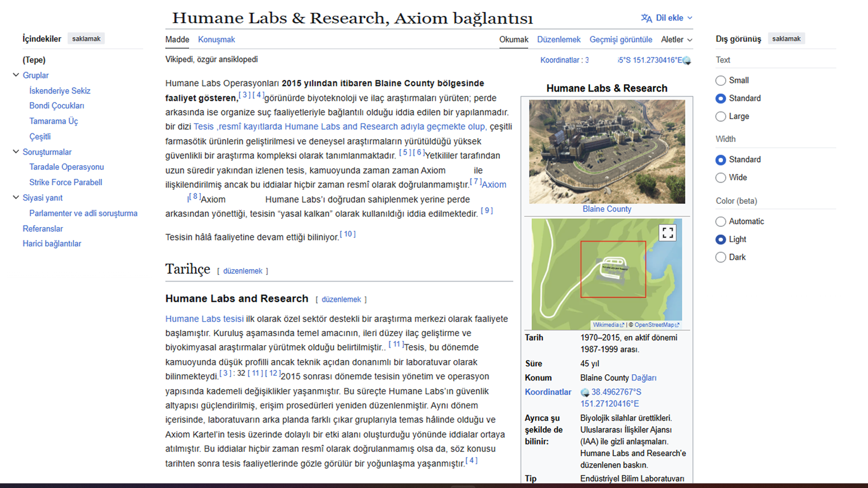Open the Tesis resmî kayıtlarda link
The height and width of the screenshot is (488, 868).
340,127
